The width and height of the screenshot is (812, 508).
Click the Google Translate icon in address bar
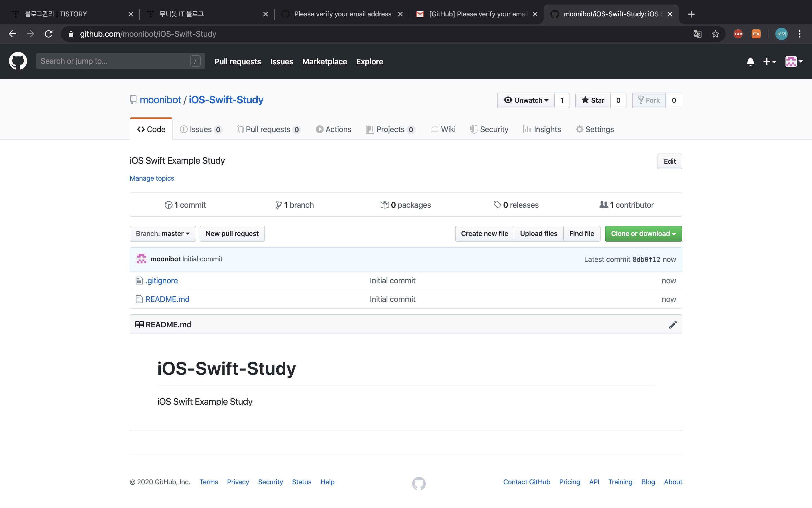pos(697,34)
